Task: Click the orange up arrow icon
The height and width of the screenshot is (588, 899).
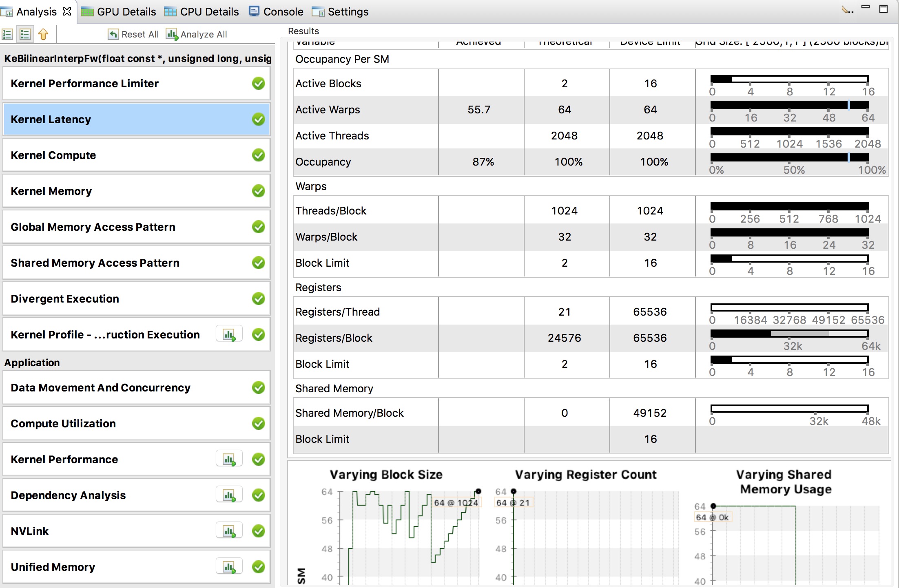Action: 43,34
